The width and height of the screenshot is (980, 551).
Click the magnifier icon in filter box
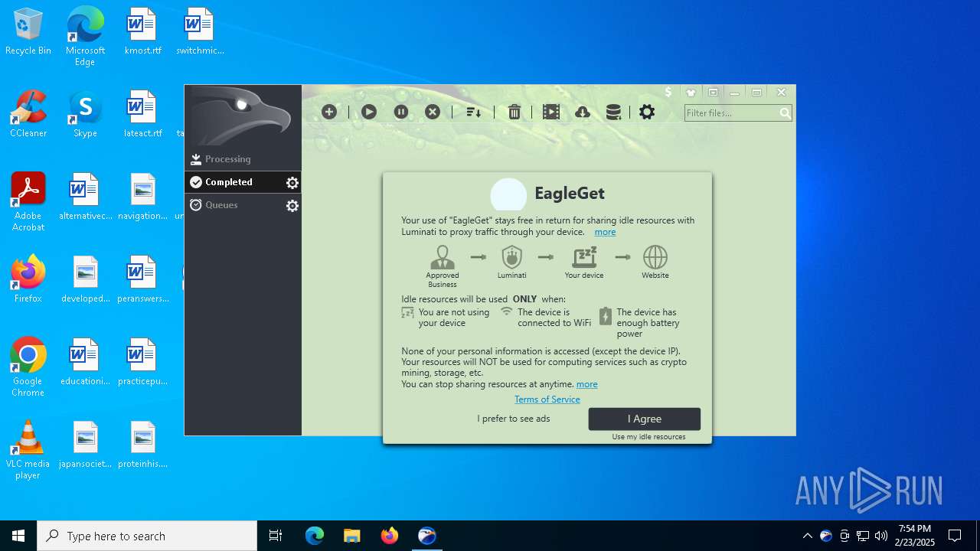pyautogui.click(x=785, y=113)
